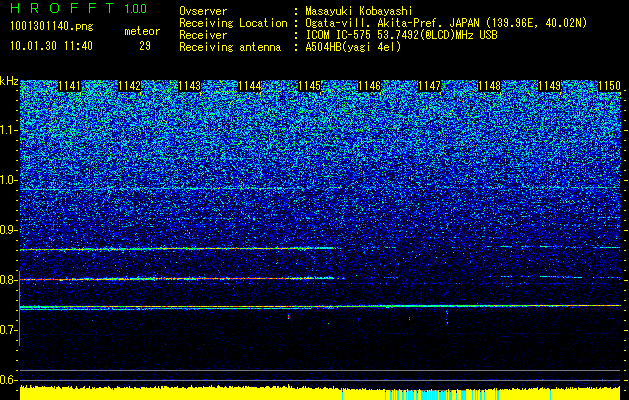
Task: Click the 1148 time marker
Action: 490,86
